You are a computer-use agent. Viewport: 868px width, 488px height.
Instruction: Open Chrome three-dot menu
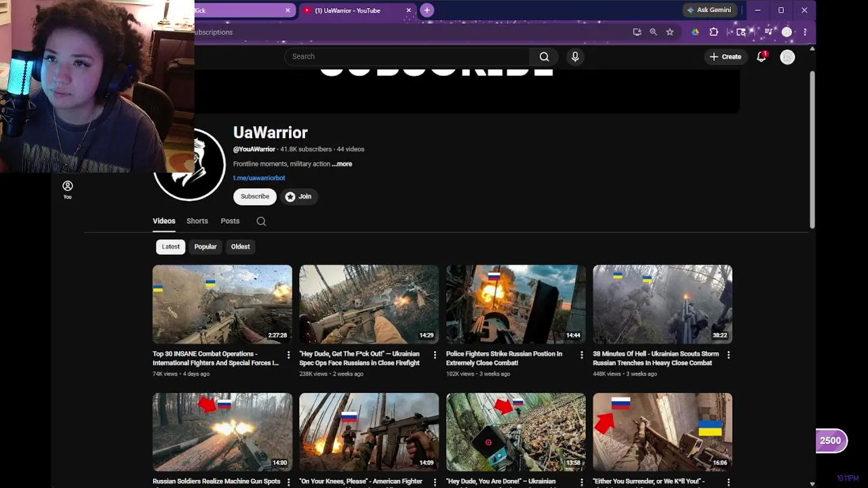(805, 32)
